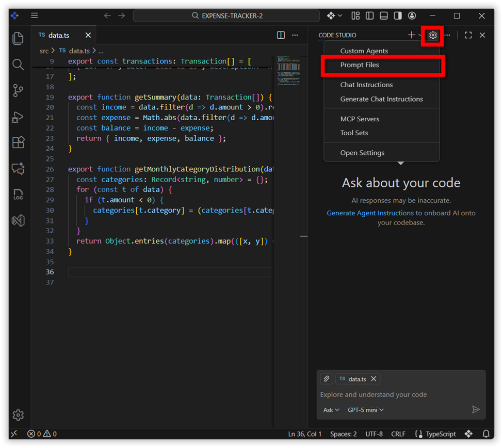The width and height of the screenshot is (503, 448).
Task: Open the Run and Debug view
Action: [18, 117]
